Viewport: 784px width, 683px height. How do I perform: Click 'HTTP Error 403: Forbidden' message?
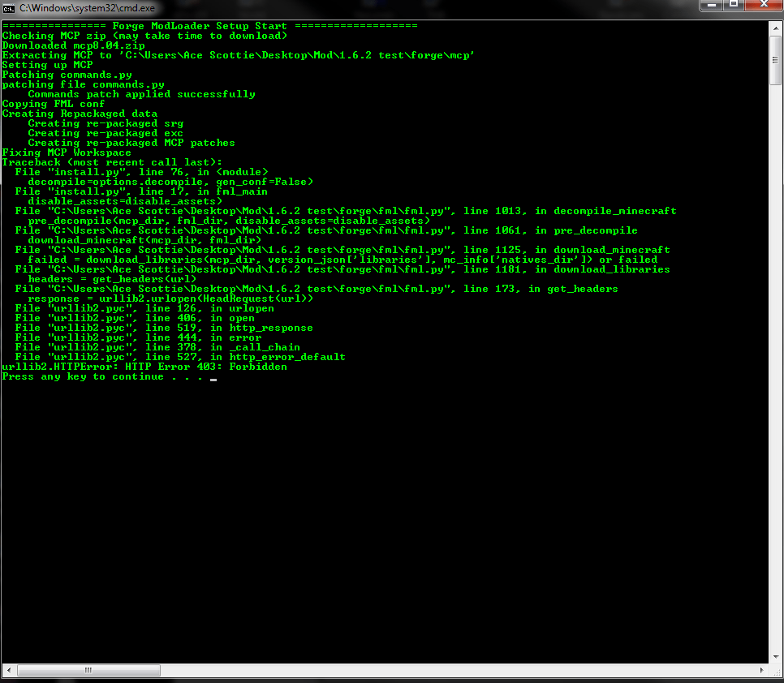click(x=206, y=367)
